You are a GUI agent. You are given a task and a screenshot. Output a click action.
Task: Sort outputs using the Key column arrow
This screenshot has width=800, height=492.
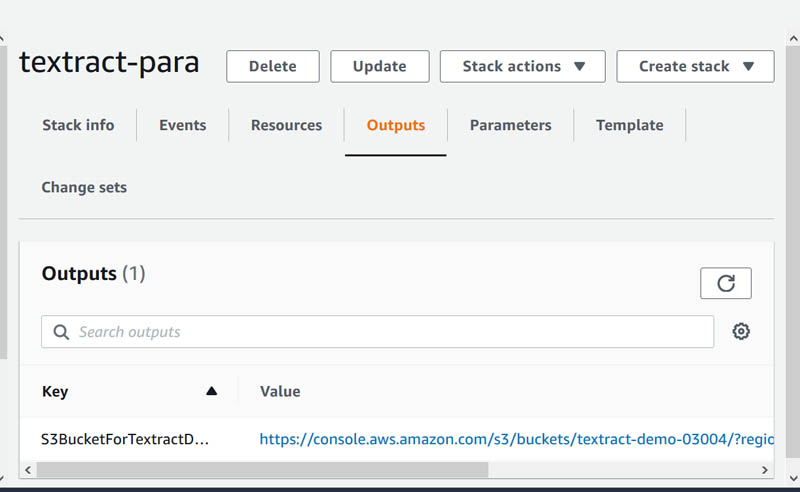[211, 391]
